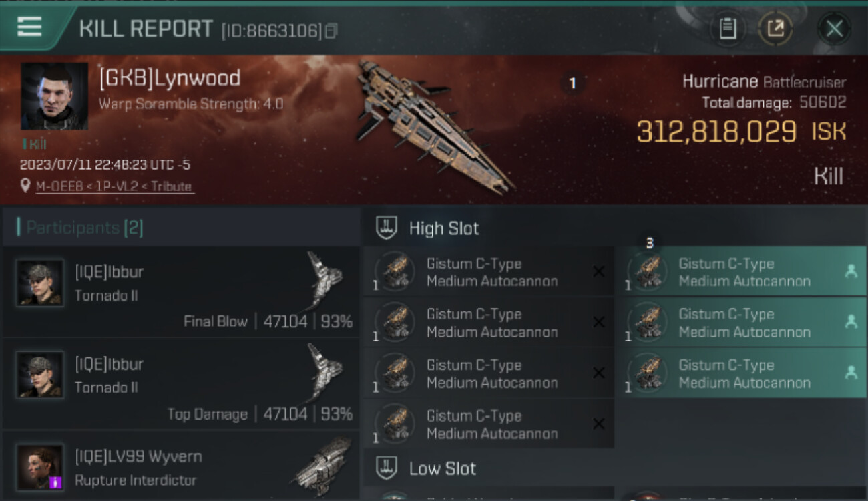This screenshot has width=868, height=501.
Task: Open the hamburger menu
Action: pos(29,27)
